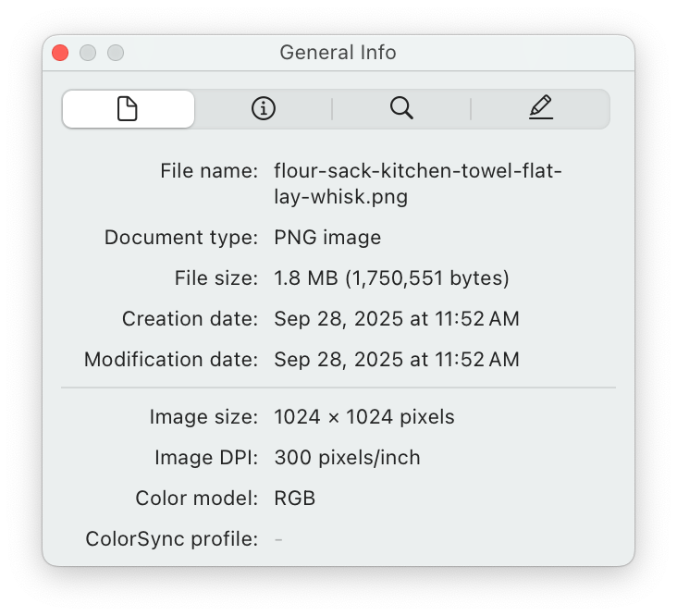Open the Annotations pencil tab
This screenshot has width=677, height=616.
[x=540, y=109]
